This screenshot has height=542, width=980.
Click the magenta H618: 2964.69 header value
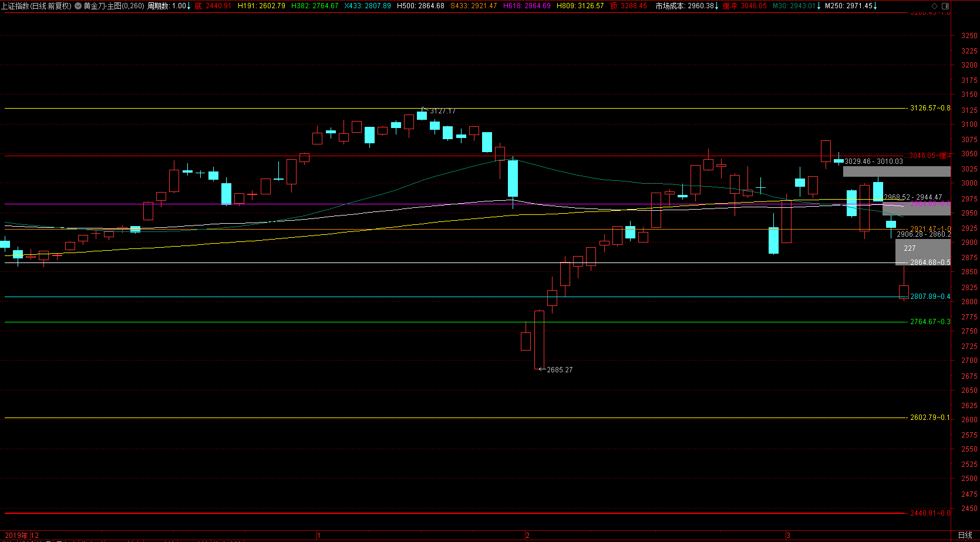pyautogui.click(x=527, y=6)
